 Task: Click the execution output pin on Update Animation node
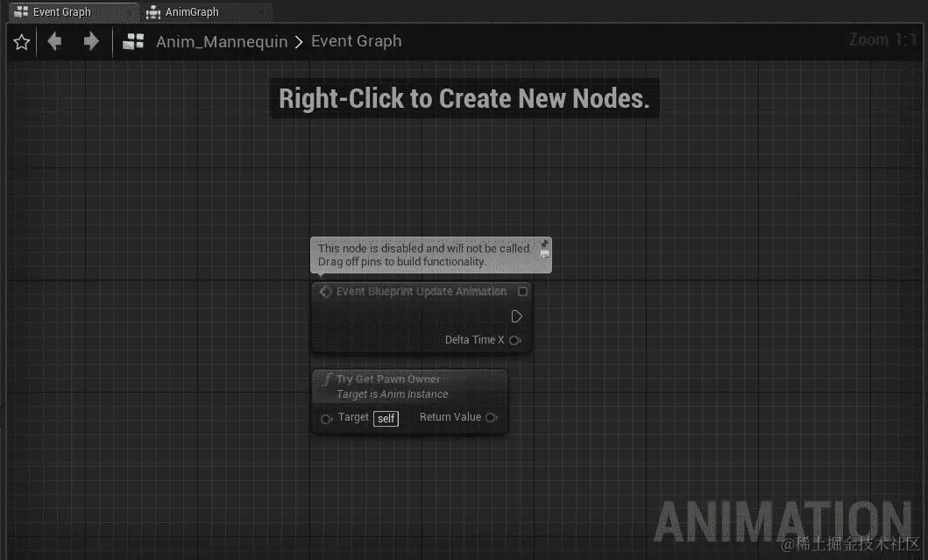coord(517,316)
